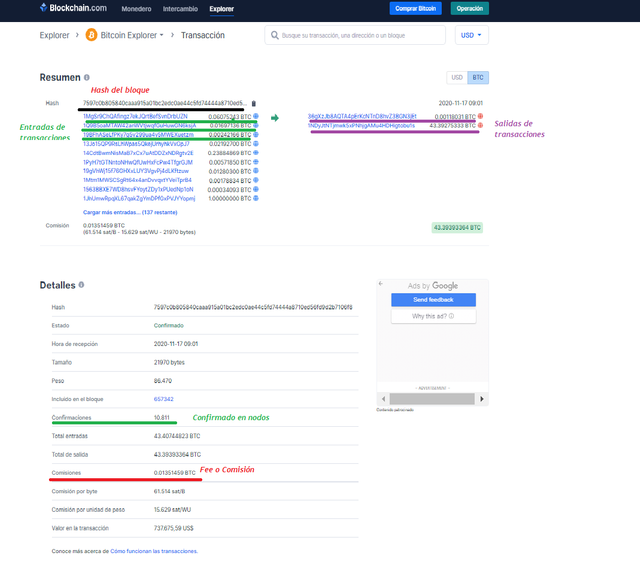Select the Explorer tab in the navbar
The height and width of the screenshot is (575, 640).
coord(222,9)
